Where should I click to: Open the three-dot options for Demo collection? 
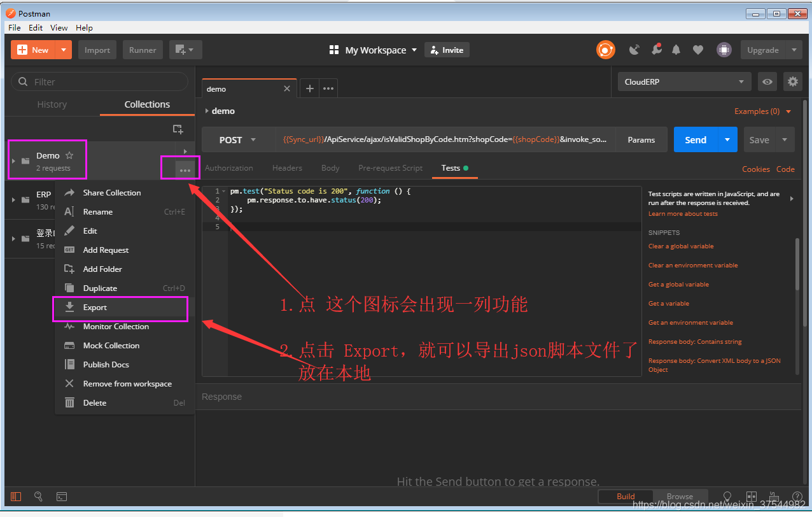tap(185, 170)
